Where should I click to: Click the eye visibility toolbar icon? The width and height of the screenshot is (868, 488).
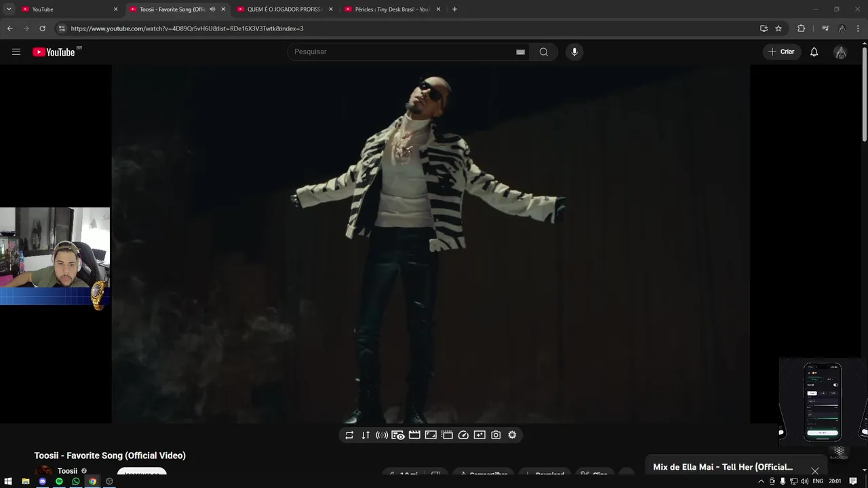point(398,435)
